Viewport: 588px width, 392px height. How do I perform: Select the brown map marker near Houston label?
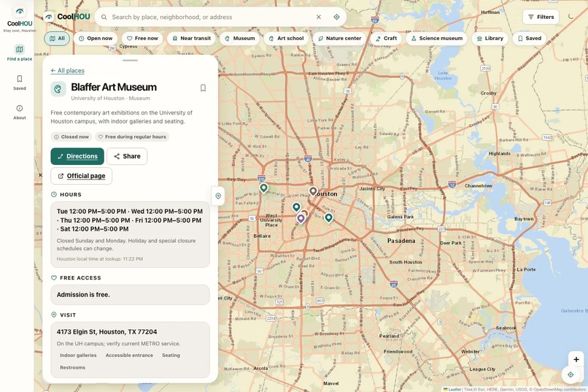[313, 191]
